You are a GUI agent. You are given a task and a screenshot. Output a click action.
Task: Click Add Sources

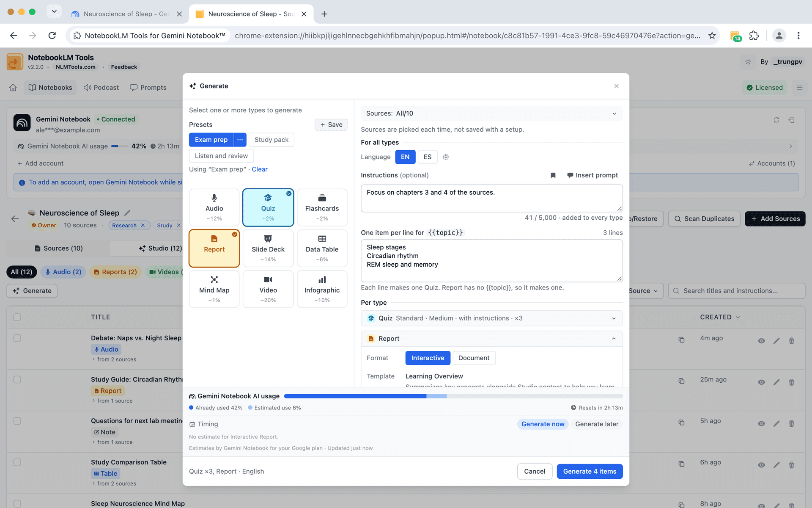[x=775, y=219]
